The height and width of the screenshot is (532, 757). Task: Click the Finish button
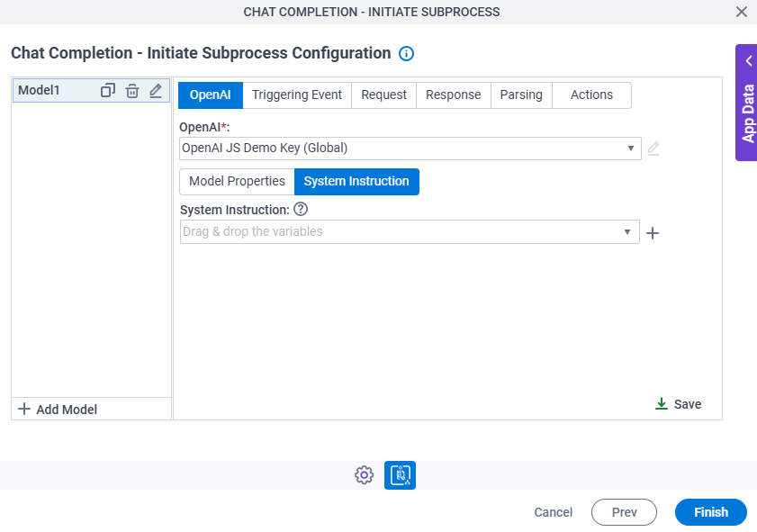point(711,512)
